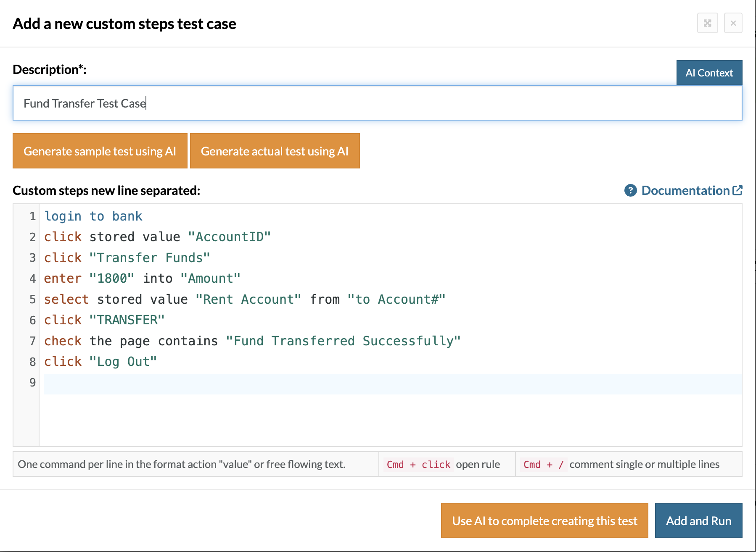Click the "Rent Account" stored value text
The height and width of the screenshot is (552, 756).
[x=248, y=300]
